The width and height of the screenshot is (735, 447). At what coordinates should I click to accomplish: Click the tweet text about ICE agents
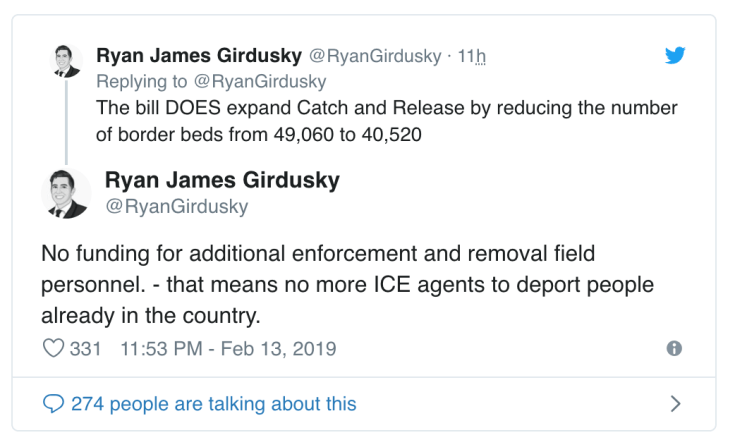(347, 285)
